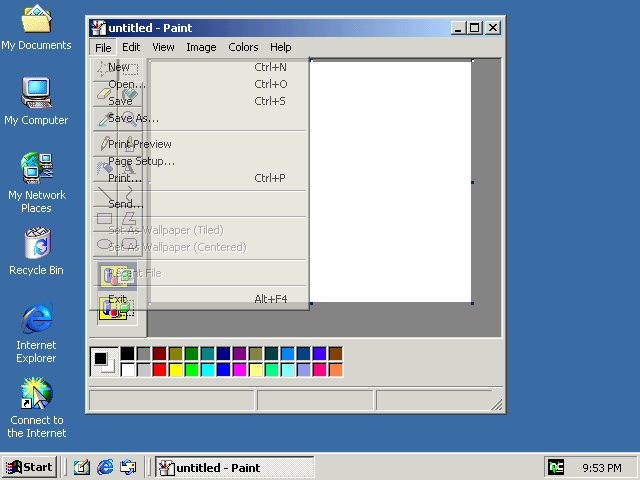
Task: Choose Page Setup... menu entry
Action: point(199,161)
